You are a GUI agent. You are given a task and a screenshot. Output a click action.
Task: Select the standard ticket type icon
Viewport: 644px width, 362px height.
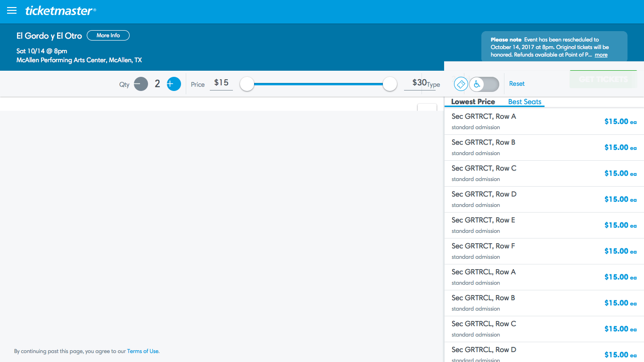pyautogui.click(x=461, y=84)
